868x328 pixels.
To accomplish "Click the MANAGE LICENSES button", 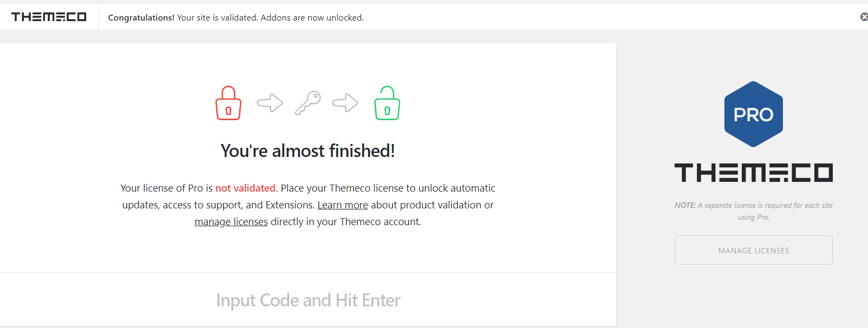I will 753,250.
